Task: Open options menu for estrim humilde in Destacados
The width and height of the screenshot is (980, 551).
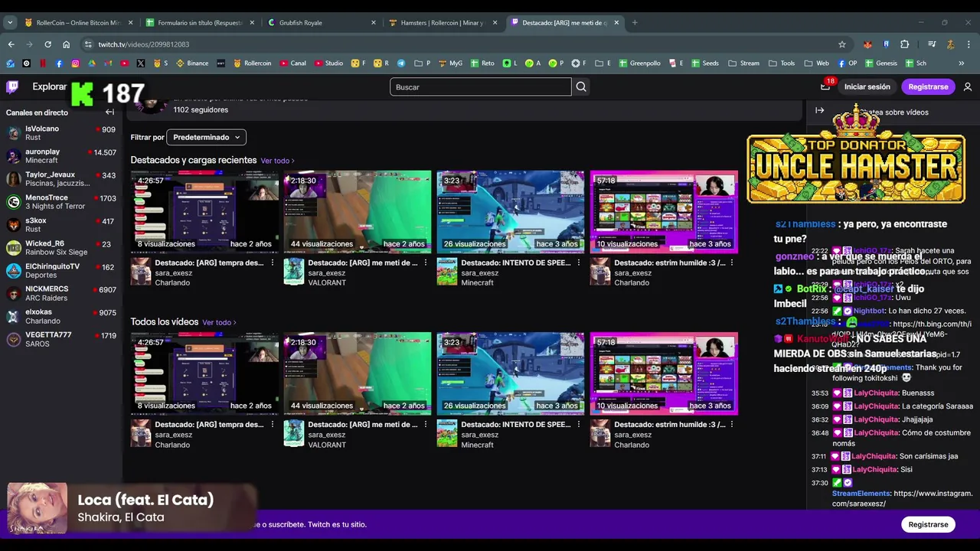Action: click(731, 262)
